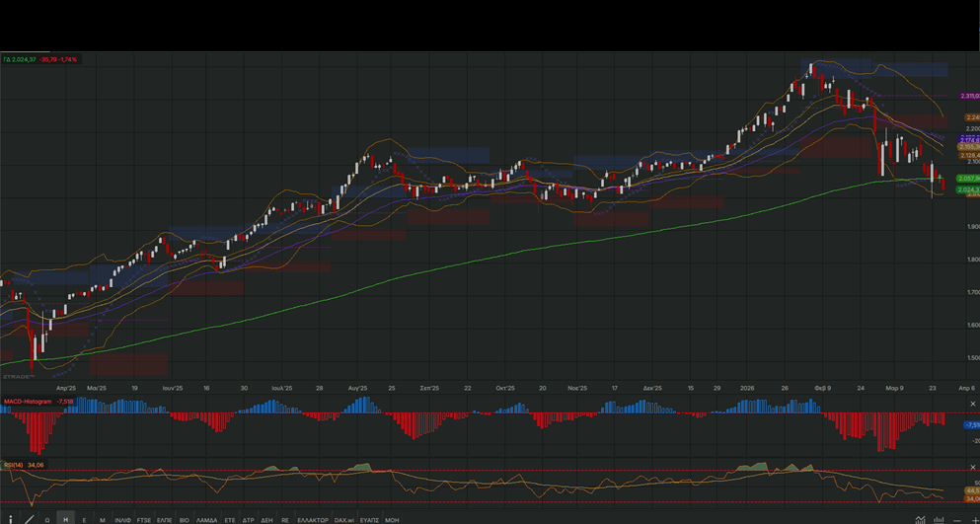This screenshot has height=524, width=980.
Task: Click the RSI(14) indicator label
Action: 15,465
